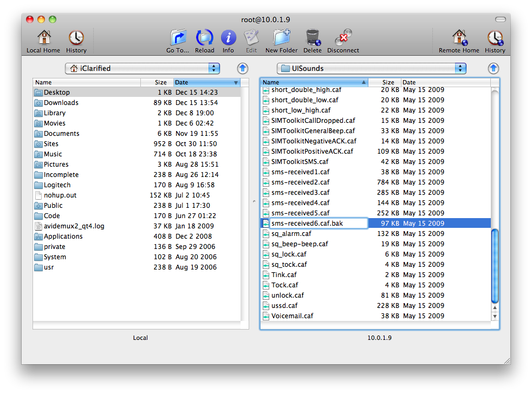
Task: Disconnect from the server
Action: 343,38
